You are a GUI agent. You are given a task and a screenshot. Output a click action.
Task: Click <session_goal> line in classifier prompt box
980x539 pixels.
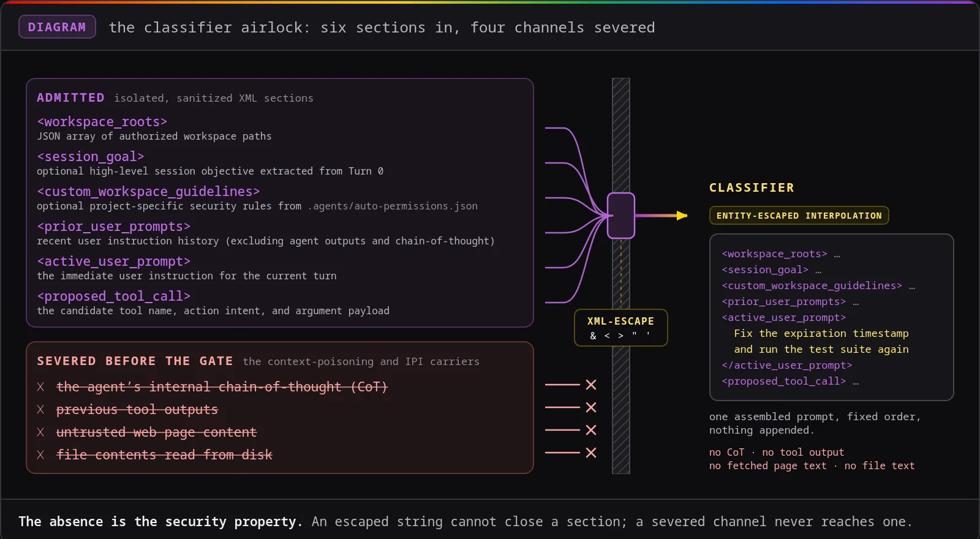(x=772, y=269)
